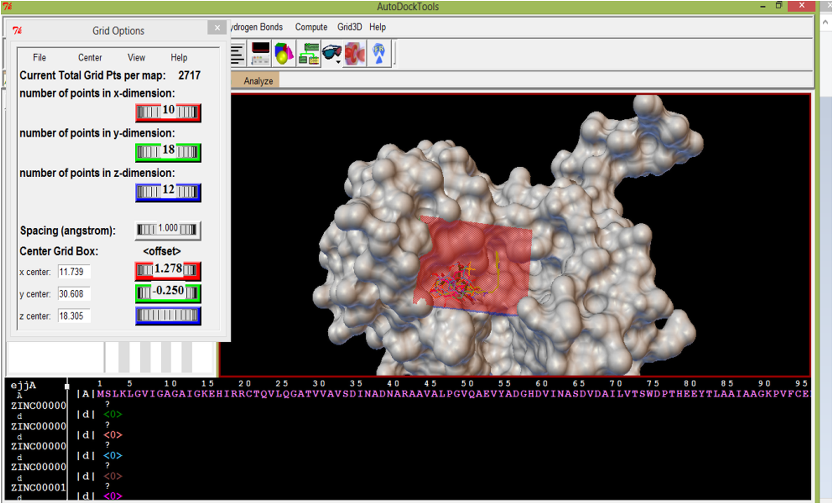Click the z center input field

[74, 316]
